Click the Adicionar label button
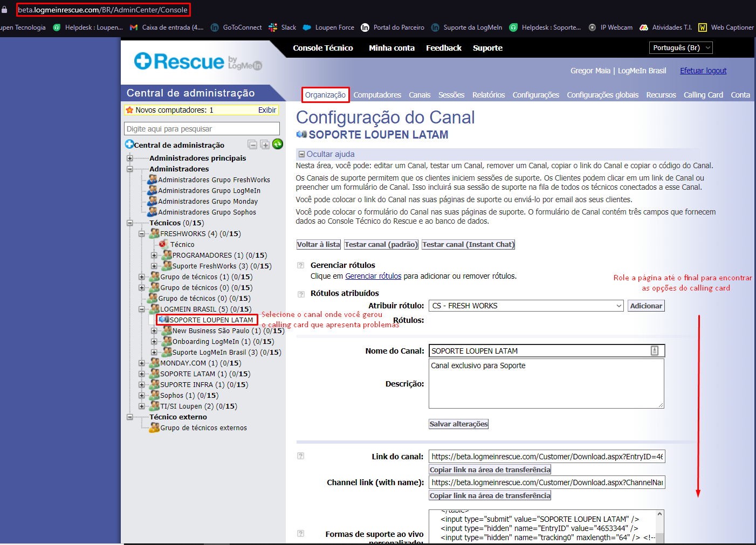 (x=646, y=306)
